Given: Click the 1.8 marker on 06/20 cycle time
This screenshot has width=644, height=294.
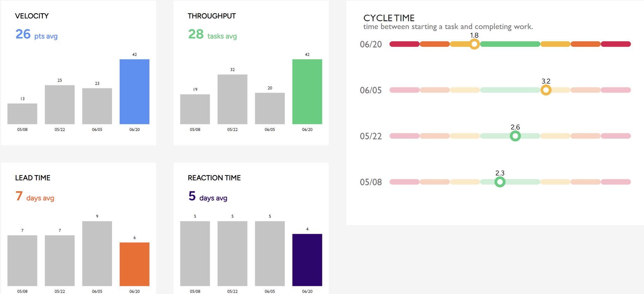Looking at the screenshot, I should (x=474, y=44).
